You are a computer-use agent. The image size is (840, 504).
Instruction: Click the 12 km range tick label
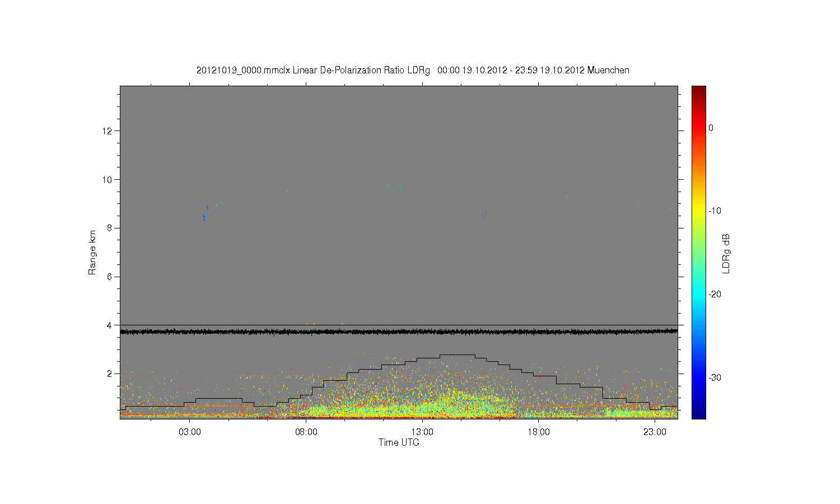pos(108,131)
